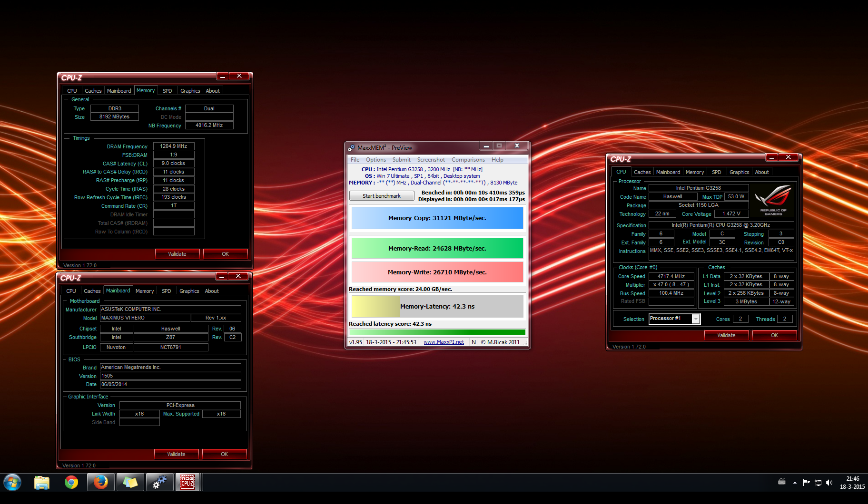Select the ROG CPU-Z taskbar icon

click(x=187, y=483)
